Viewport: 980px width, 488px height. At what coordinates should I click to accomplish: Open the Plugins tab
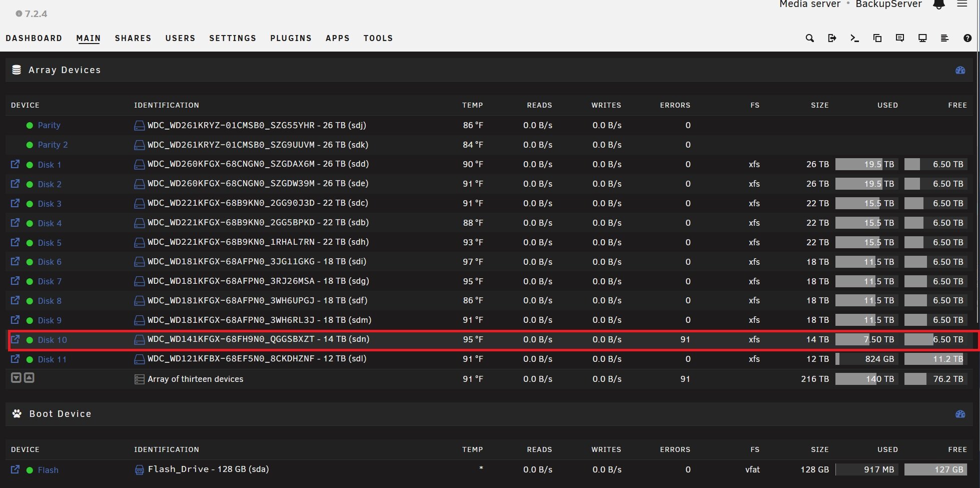click(291, 38)
